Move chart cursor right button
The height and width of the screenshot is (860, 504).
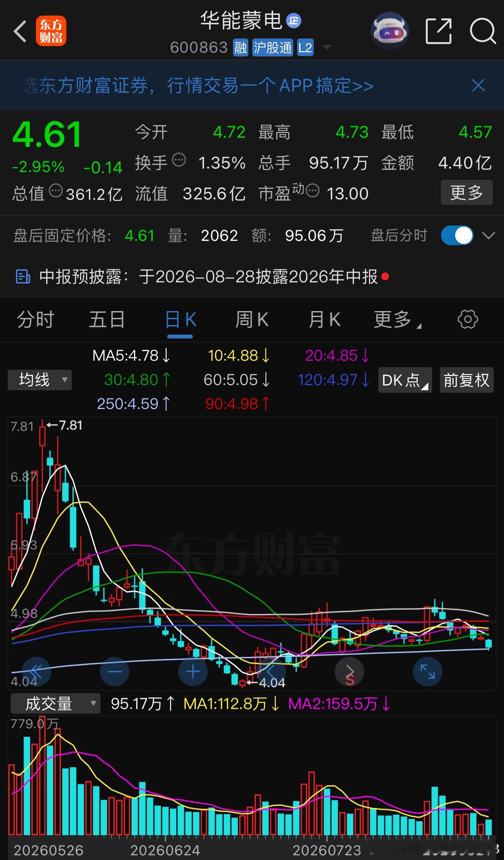click(350, 671)
